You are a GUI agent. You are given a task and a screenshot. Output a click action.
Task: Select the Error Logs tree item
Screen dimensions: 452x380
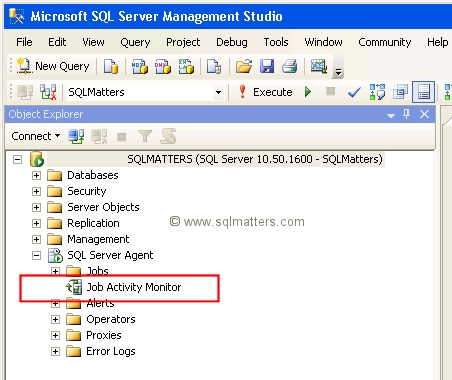111,351
